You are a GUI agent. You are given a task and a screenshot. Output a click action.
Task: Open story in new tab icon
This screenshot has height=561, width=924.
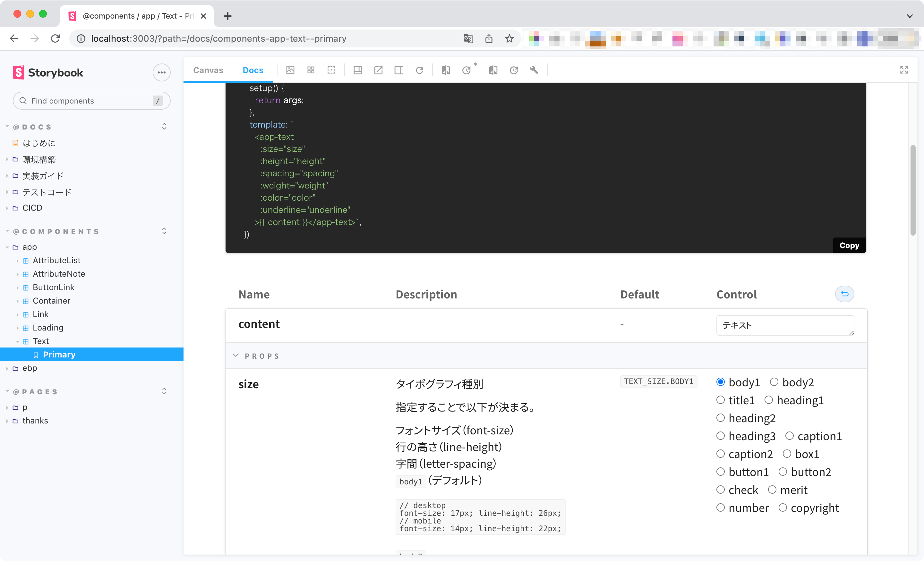378,70
